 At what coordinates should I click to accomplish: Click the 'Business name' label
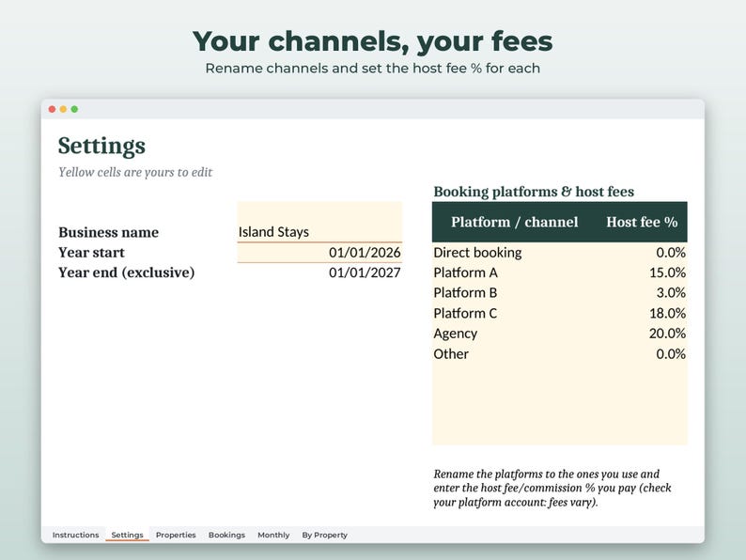pyautogui.click(x=108, y=232)
